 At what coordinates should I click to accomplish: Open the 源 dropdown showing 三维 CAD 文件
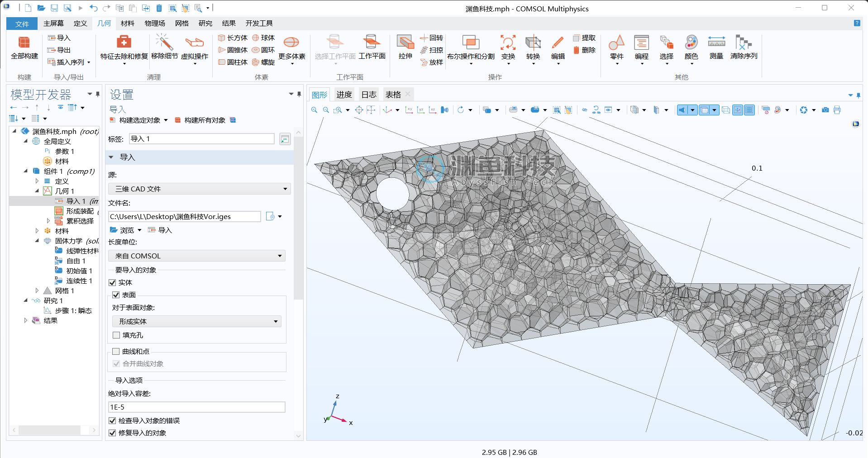(x=200, y=189)
